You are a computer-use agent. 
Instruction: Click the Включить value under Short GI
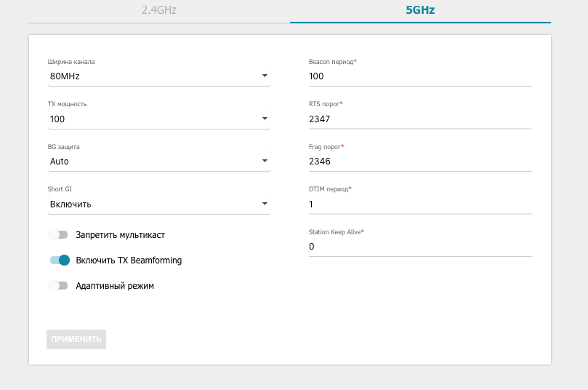[x=71, y=204]
